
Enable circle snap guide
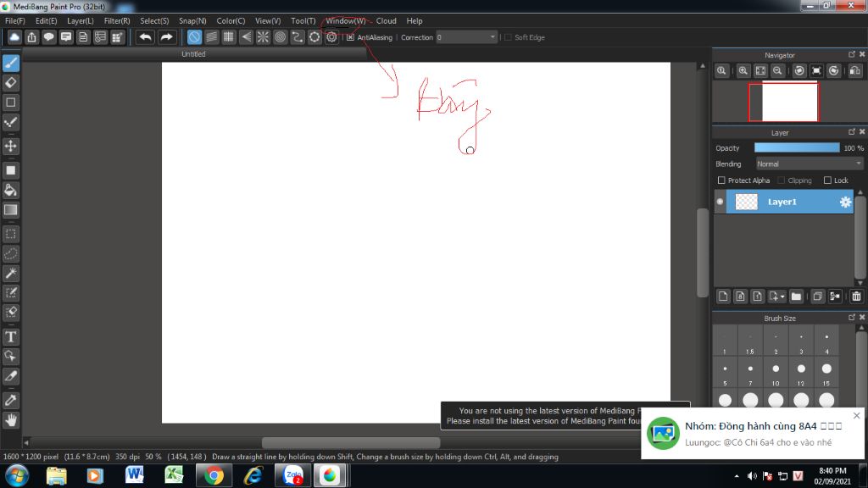pos(280,37)
